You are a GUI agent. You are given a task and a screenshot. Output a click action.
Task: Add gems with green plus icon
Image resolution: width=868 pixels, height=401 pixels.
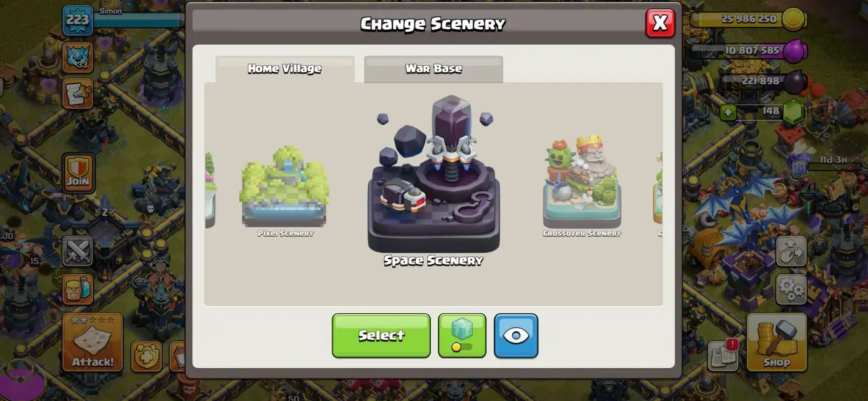728,111
